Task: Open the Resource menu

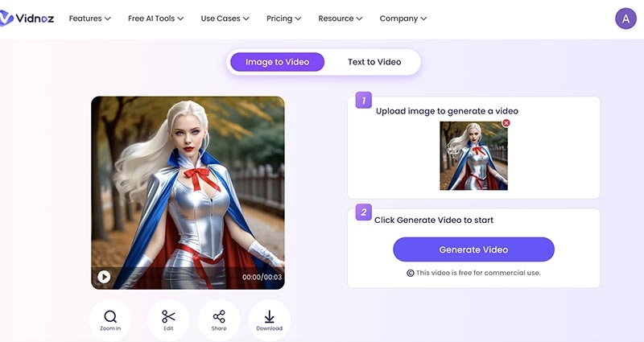Action: [x=341, y=18]
